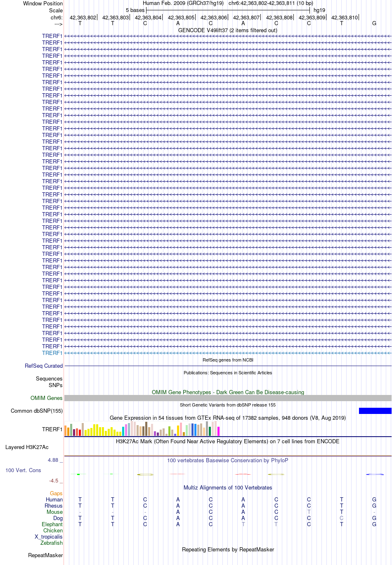Viewport: 392px width, 565px height.
Task: Select the RefSeq Curated track label
Action: click(44, 366)
